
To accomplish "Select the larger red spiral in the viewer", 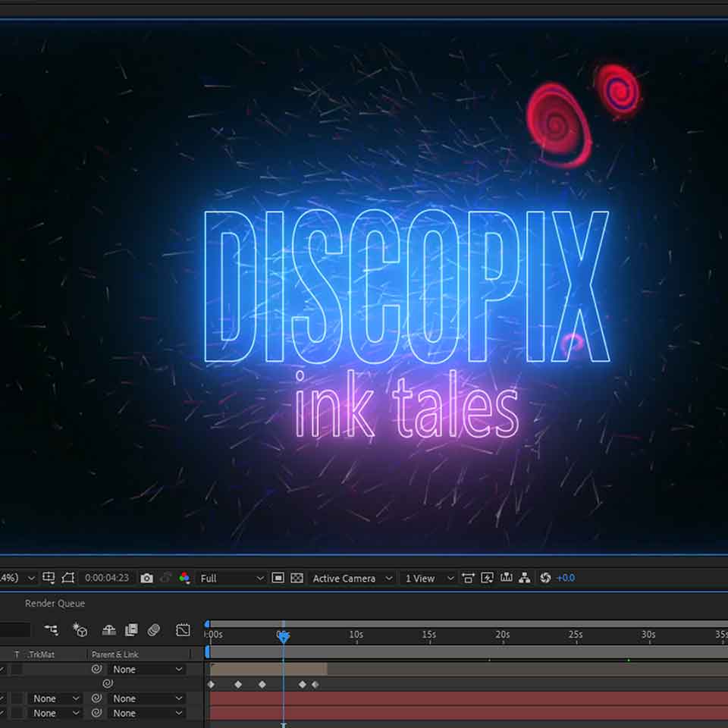I will point(559,124).
